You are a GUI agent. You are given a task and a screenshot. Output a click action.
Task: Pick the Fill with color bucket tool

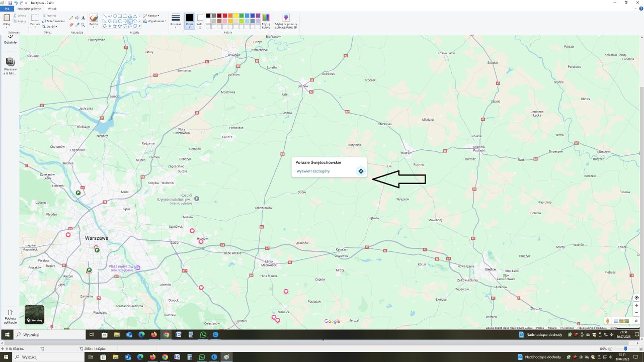[76, 17]
